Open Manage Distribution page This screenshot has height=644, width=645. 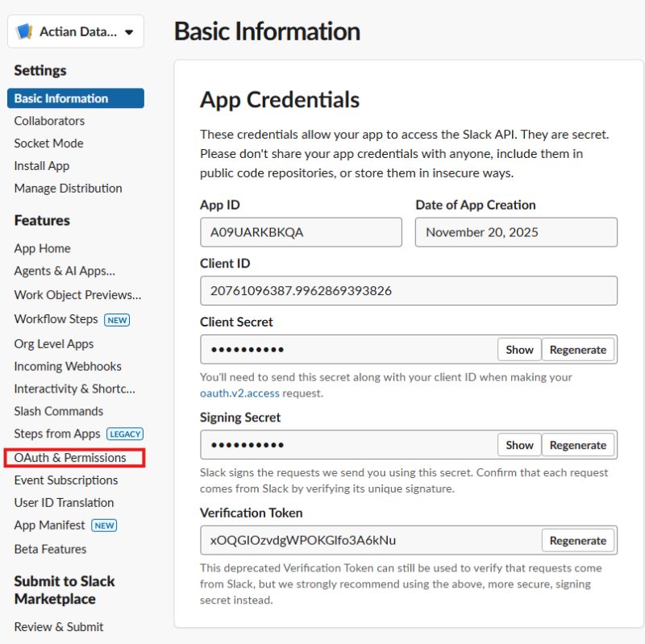(68, 189)
